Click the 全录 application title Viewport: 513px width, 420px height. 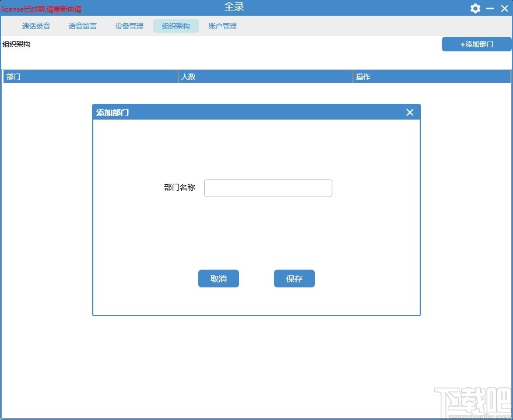(x=234, y=6)
